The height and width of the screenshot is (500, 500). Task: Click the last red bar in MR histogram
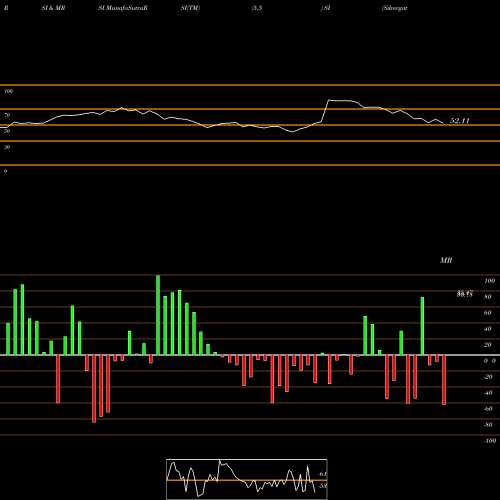point(444,380)
